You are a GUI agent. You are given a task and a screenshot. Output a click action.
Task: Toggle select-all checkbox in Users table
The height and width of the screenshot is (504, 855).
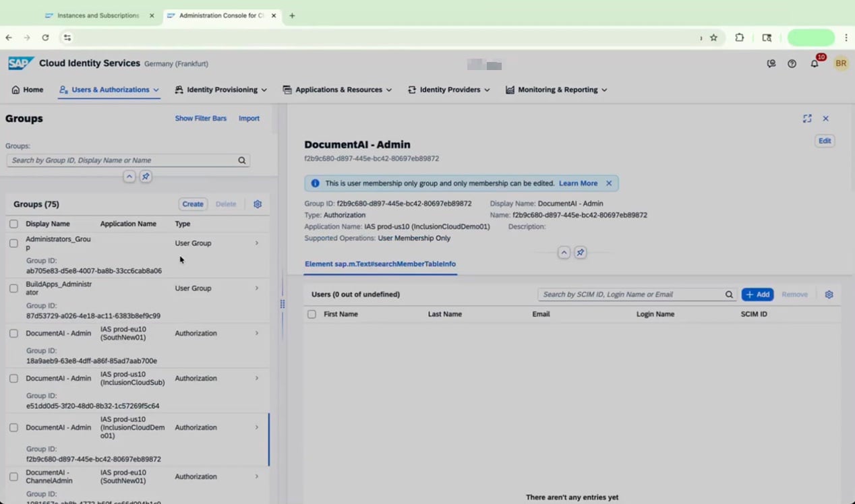(x=312, y=314)
